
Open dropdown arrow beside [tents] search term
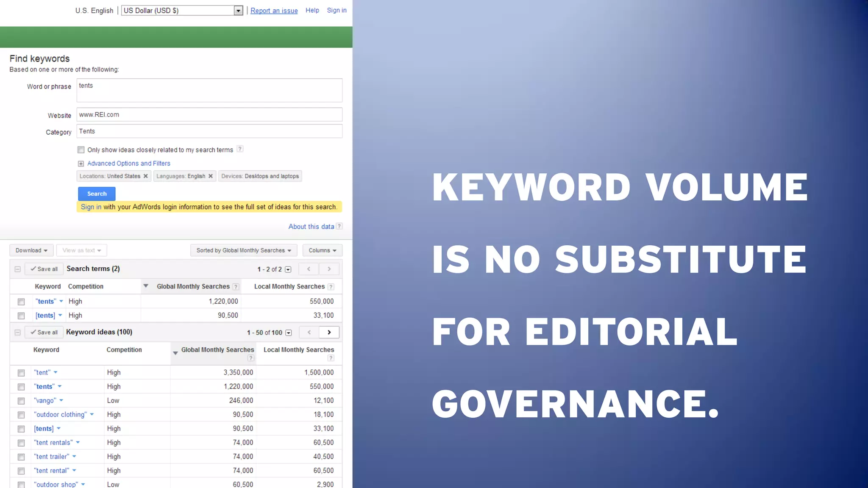pos(60,315)
